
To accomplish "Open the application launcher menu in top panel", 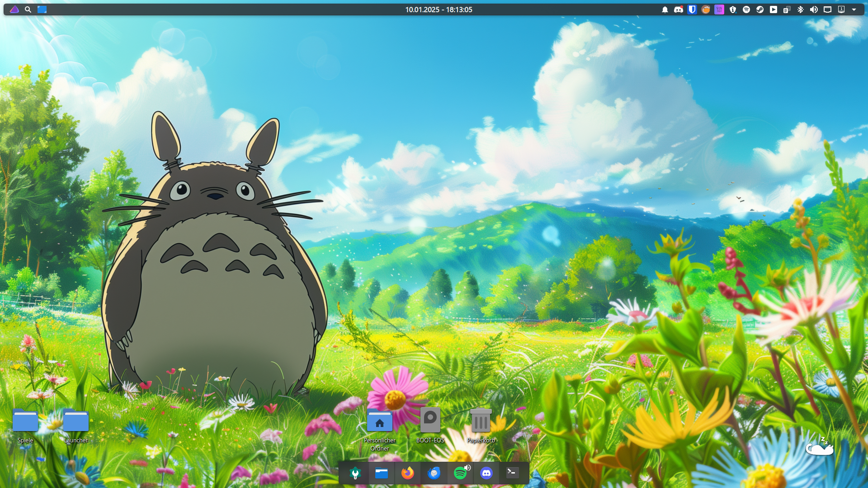I will pos(14,9).
